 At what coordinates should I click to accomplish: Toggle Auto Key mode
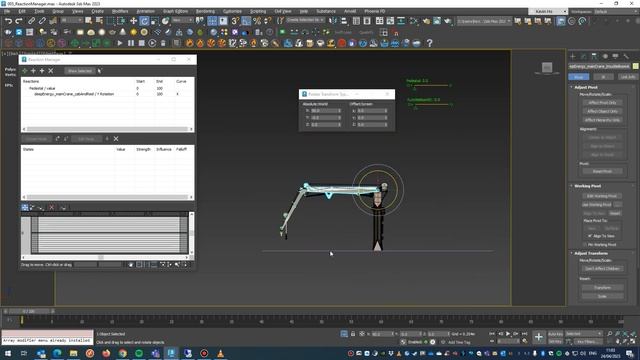pyautogui.click(x=555, y=334)
